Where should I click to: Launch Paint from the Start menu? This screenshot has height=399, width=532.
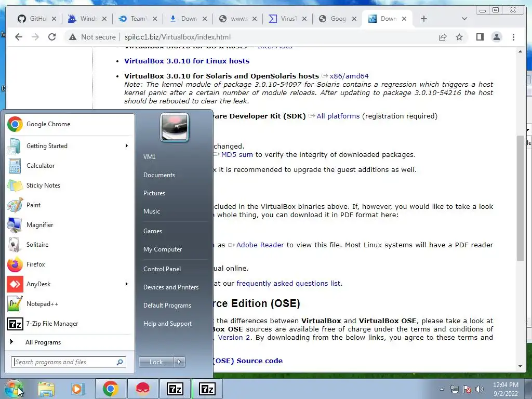(x=69, y=205)
